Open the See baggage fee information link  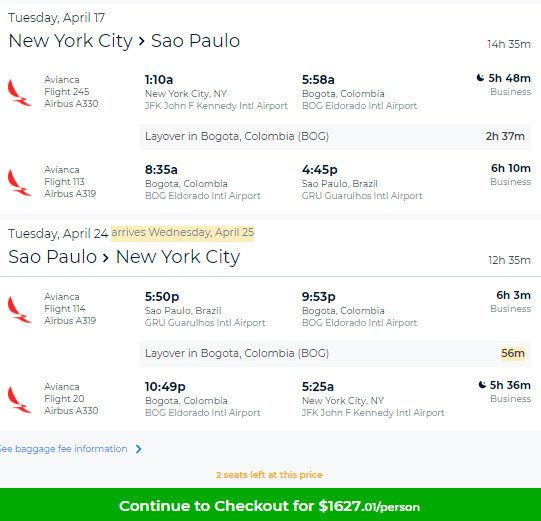[63, 449]
